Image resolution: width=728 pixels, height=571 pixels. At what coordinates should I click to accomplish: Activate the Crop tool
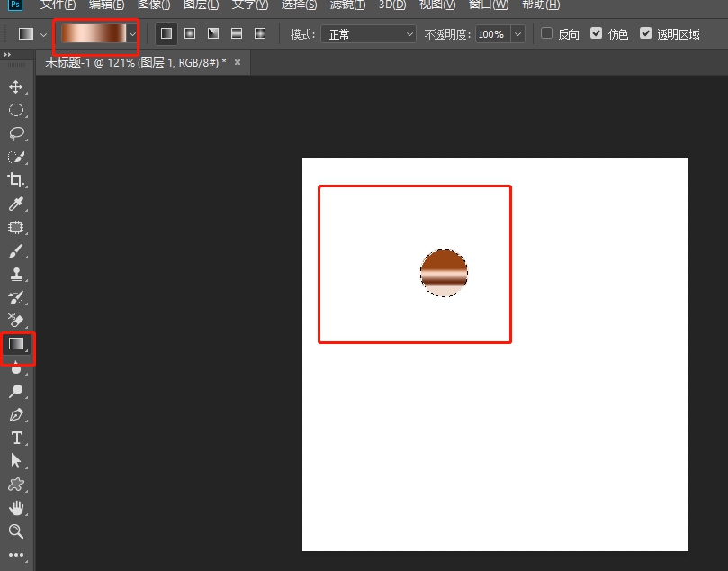(x=16, y=180)
